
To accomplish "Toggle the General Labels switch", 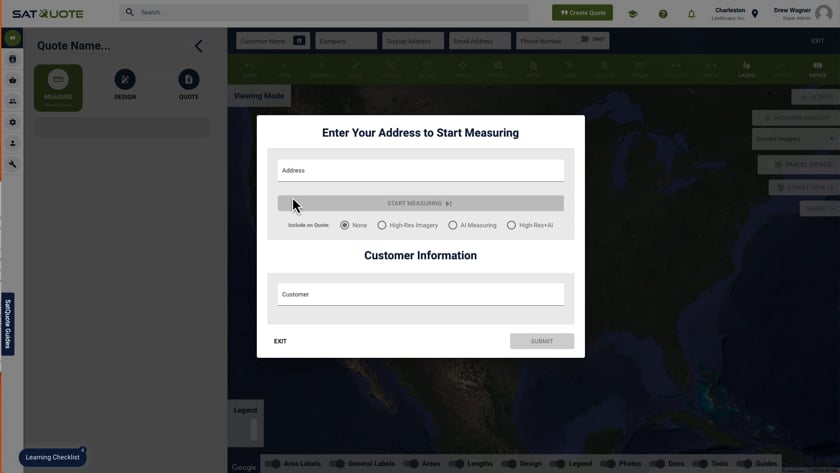I will tap(336, 463).
